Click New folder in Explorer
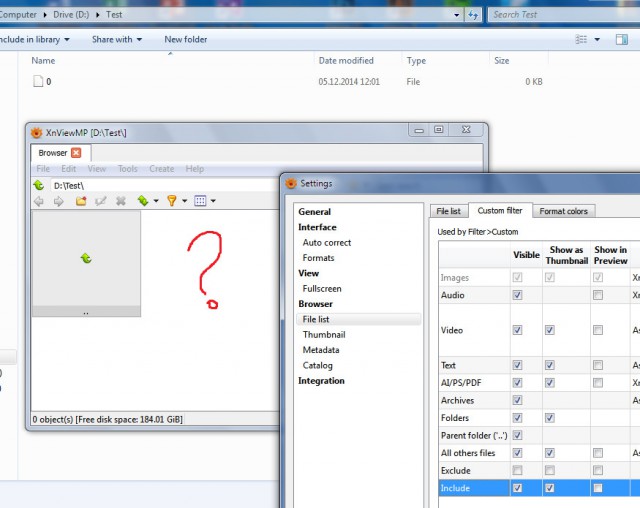The image size is (640, 508). click(186, 40)
